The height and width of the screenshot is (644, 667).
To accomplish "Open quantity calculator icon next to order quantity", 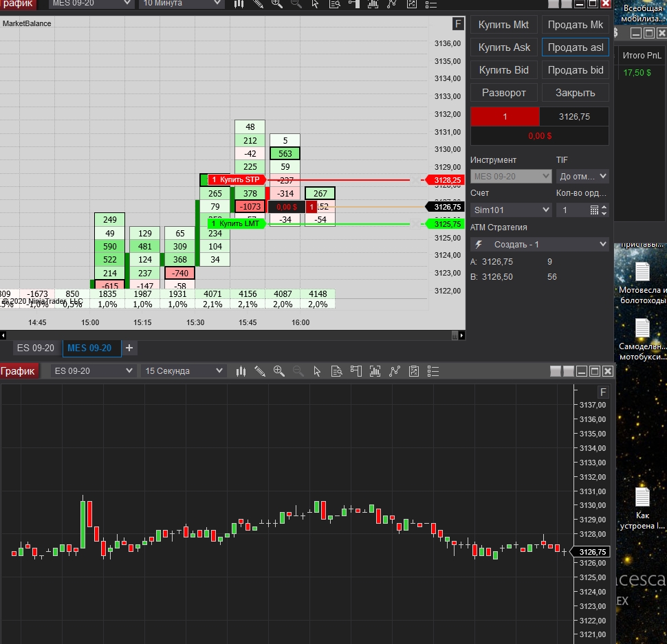I will click(594, 210).
